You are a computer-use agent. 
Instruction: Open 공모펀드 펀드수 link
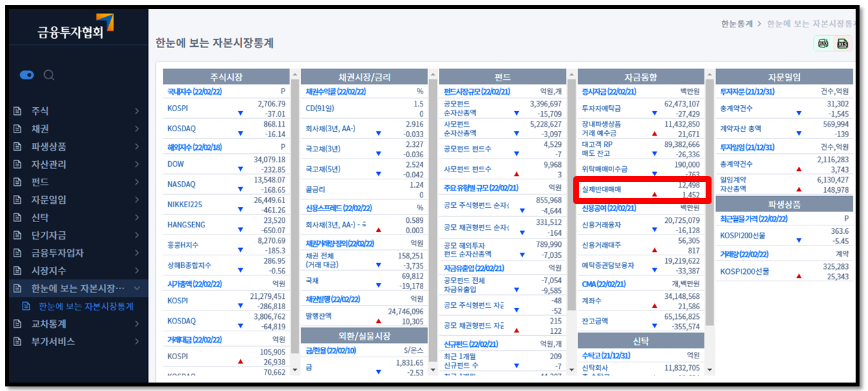467,149
